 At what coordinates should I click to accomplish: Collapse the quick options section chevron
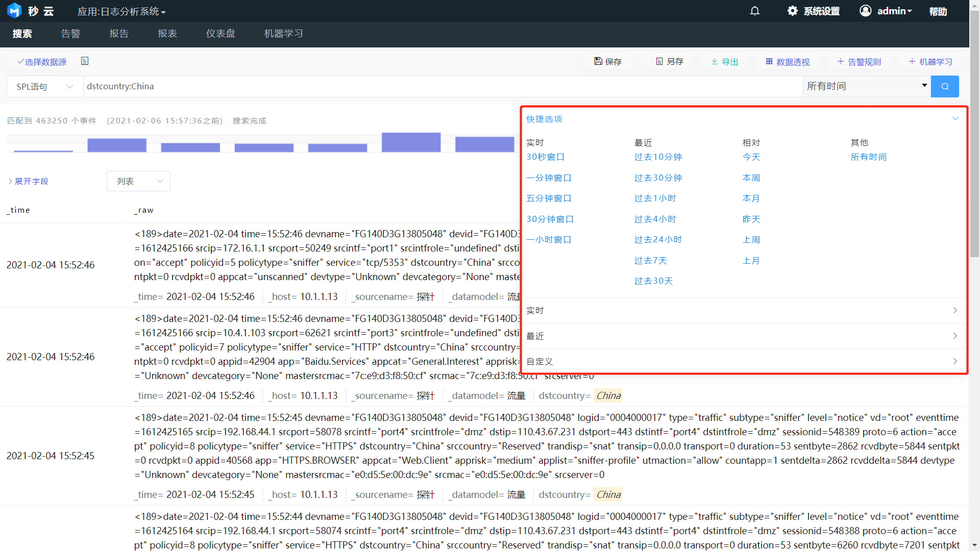pos(955,119)
